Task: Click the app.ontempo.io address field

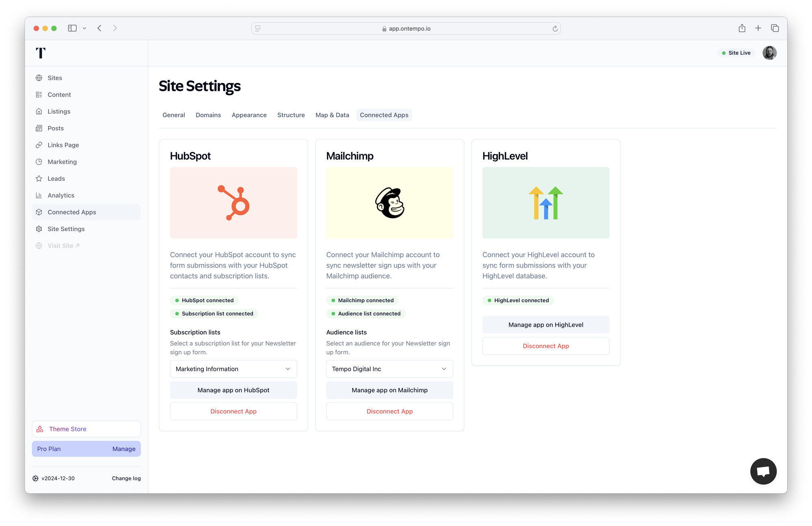Action: pyautogui.click(x=406, y=28)
